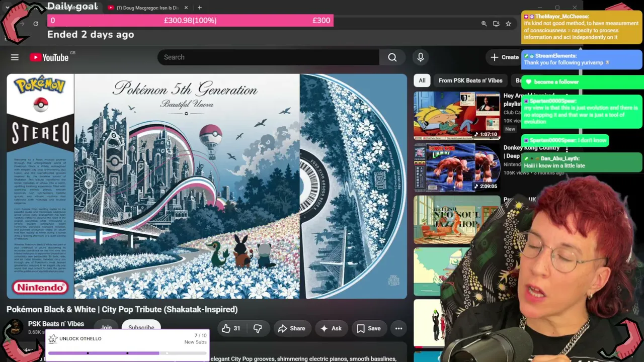Screen dimensions: 644x362
Task: Open the browser zoom indicator
Action: tap(484, 24)
